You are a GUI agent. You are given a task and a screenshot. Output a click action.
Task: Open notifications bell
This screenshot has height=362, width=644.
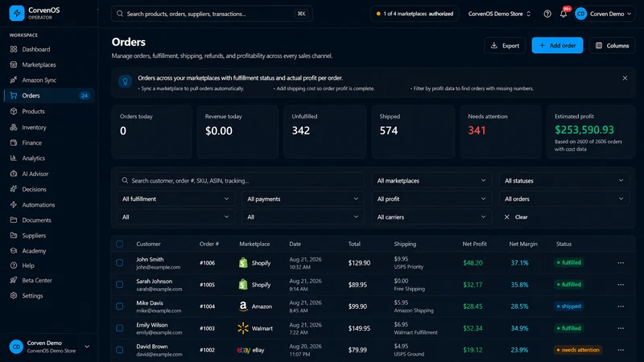click(563, 14)
